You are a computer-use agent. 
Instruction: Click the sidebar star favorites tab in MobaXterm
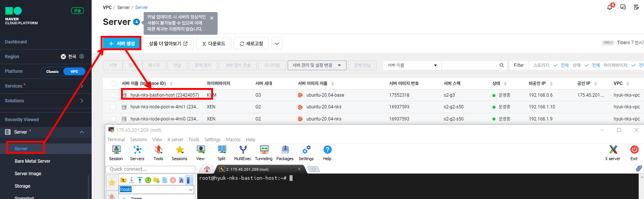coord(112,183)
